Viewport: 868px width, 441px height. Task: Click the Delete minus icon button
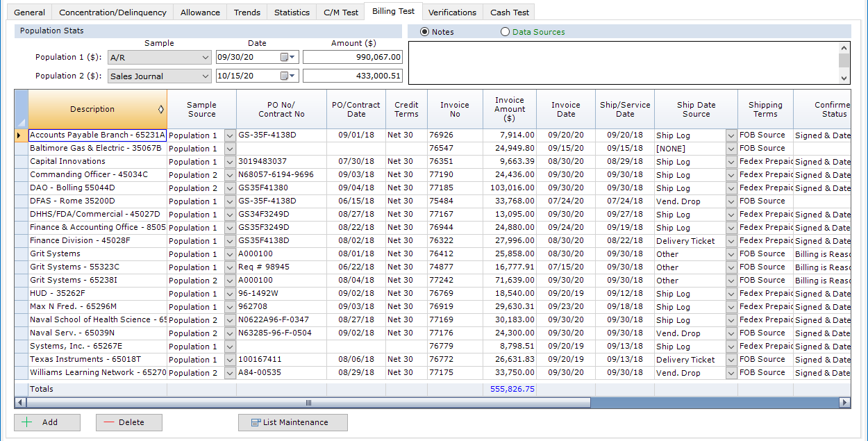coord(108,422)
